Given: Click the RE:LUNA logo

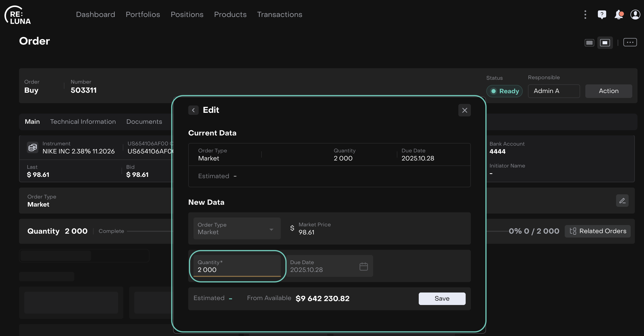Looking at the screenshot, I should point(18,15).
